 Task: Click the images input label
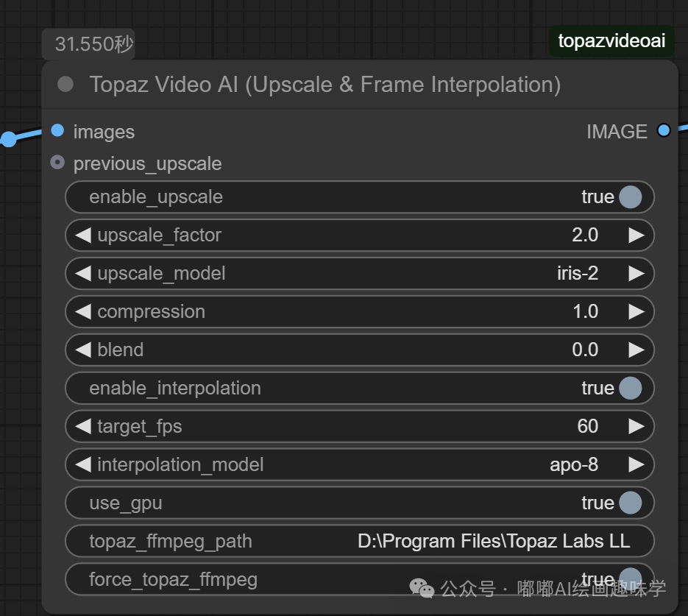click(104, 132)
